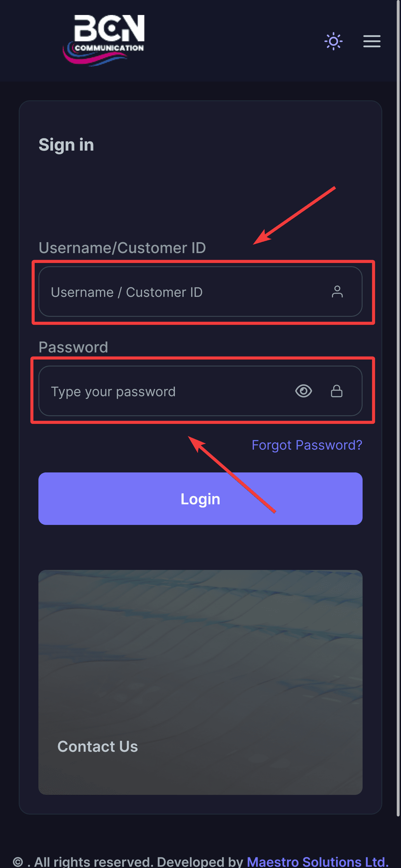Open the Contact Us banner image
This screenshot has height=868, width=401.
[200, 657]
